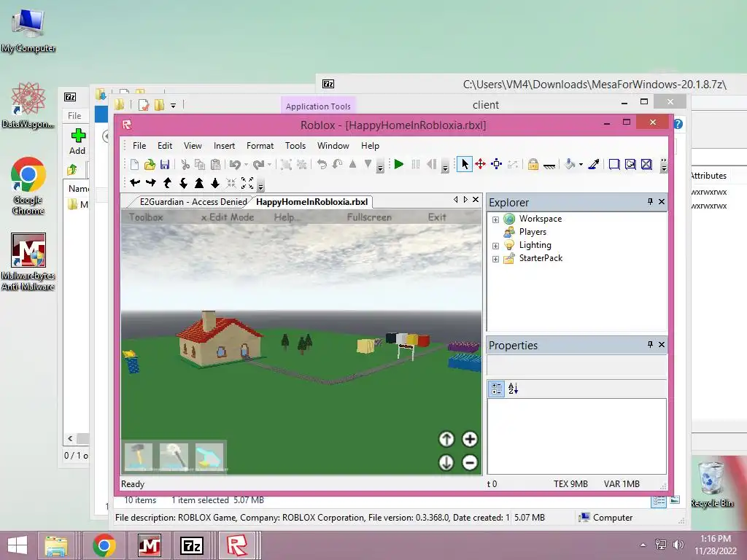Save the place with the floppy disk icon
747x560 pixels.
(x=165, y=164)
